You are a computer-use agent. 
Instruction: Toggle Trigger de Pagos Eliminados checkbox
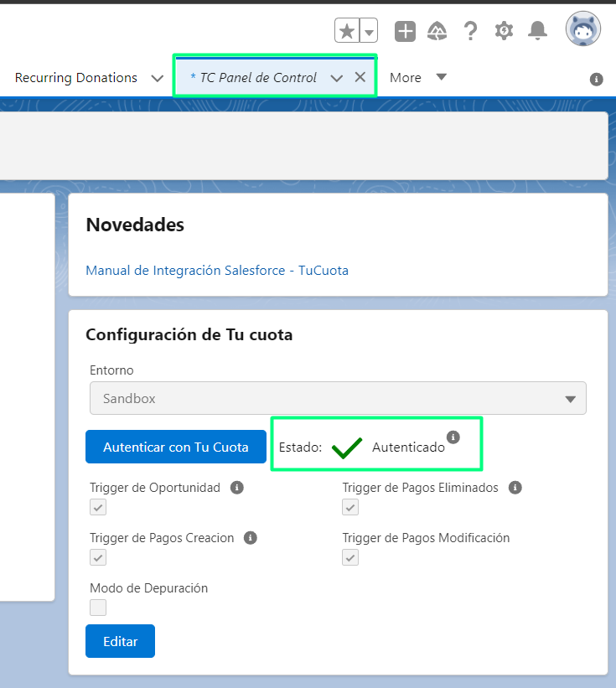coord(350,507)
